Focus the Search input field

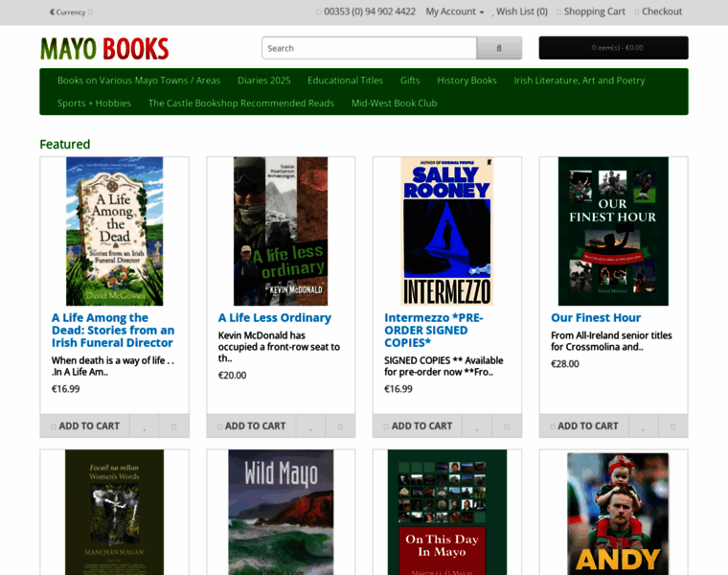point(369,48)
